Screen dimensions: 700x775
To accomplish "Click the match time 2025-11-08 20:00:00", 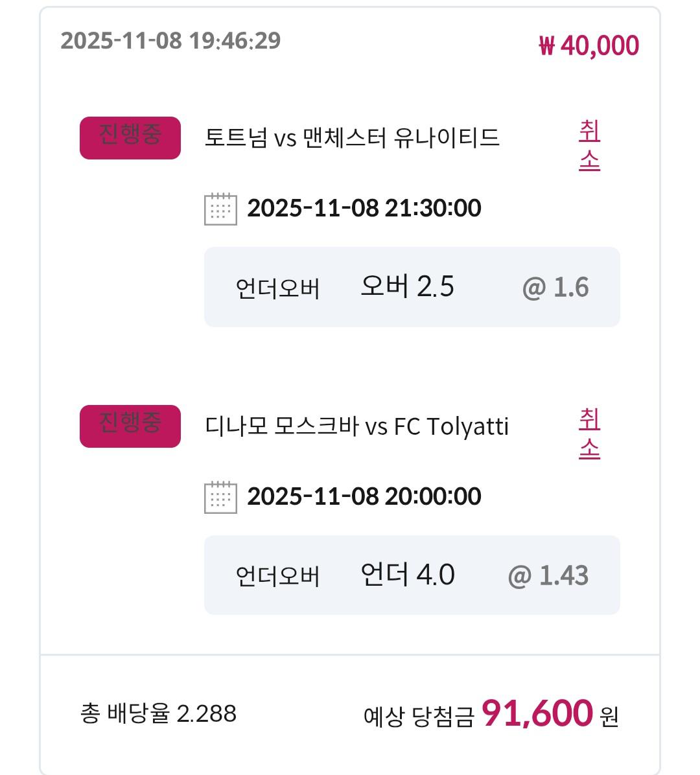I will pyautogui.click(x=364, y=496).
